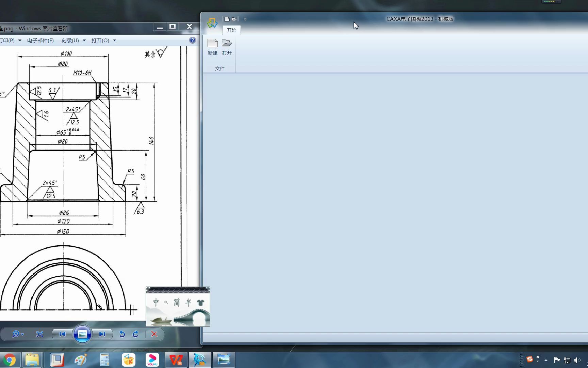
Task: Go to the previous picture
Action: (x=62, y=334)
